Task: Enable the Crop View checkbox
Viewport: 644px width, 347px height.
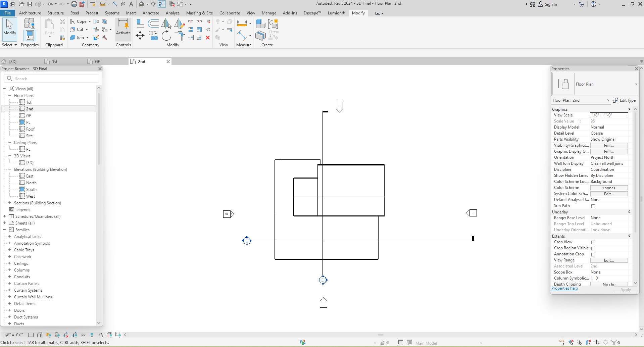Action: [x=593, y=242]
